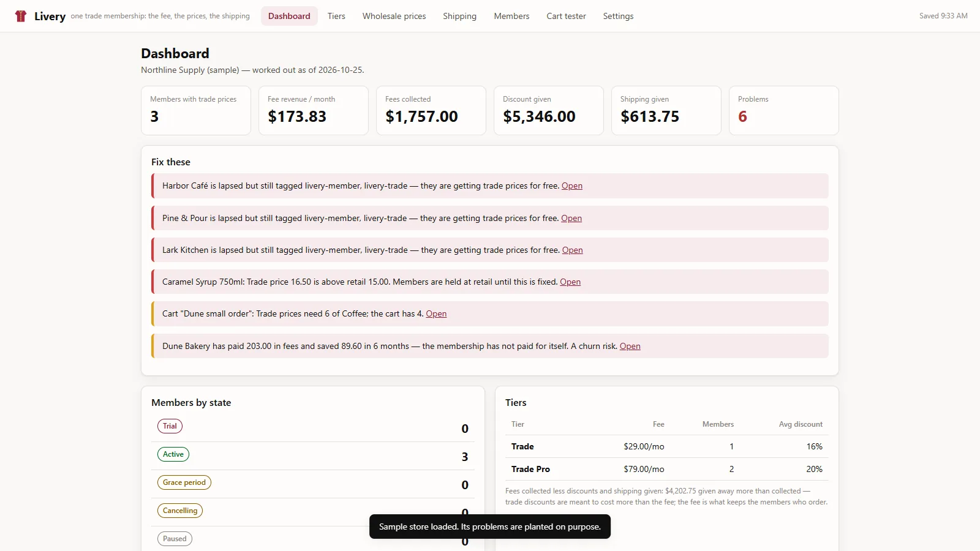Click the Saved 9:33 AM status
The image size is (980, 551).
(943, 16)
